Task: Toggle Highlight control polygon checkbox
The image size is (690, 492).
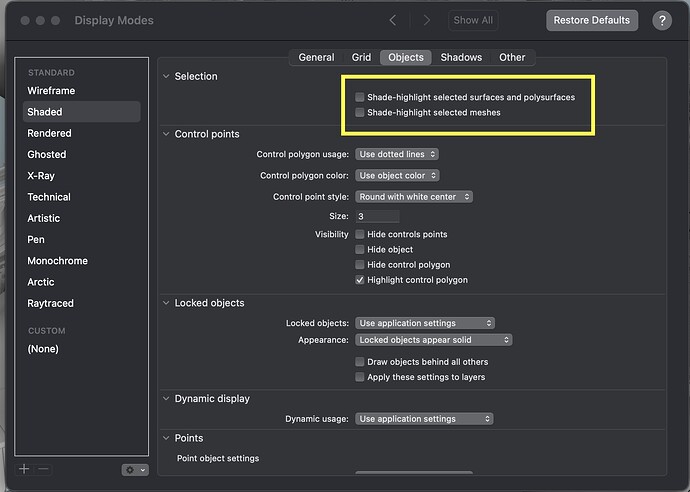Action: (x=360, y=280)
